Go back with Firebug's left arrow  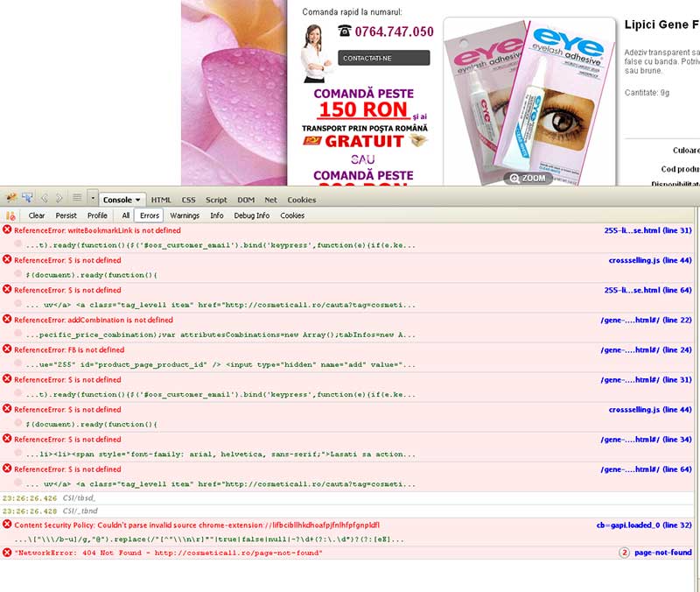[45, 198]
